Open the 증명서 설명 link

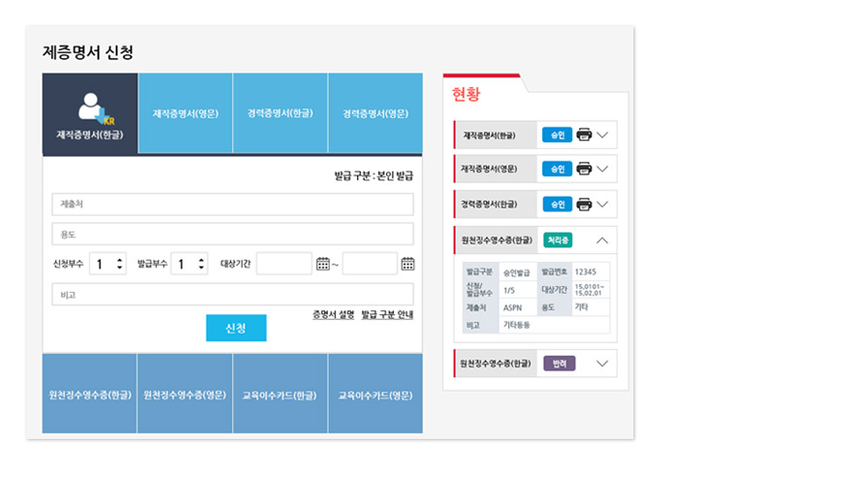(x=333, y=315)
